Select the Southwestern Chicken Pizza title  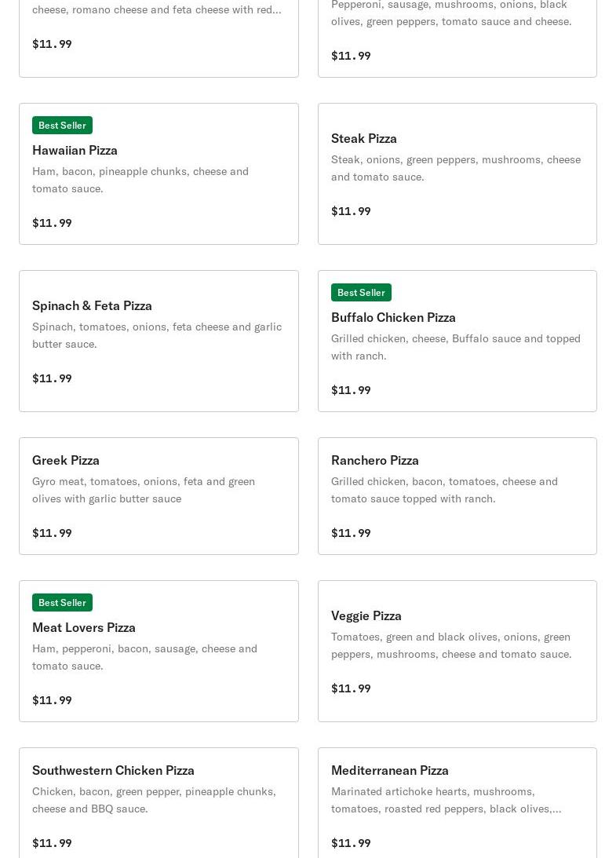(x=113, y=770)
